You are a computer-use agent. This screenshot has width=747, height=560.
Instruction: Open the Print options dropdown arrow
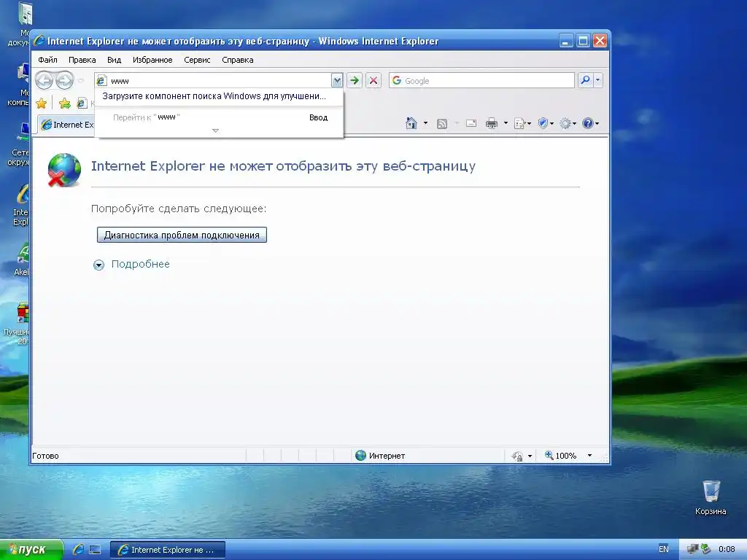(x=506, y=123)
